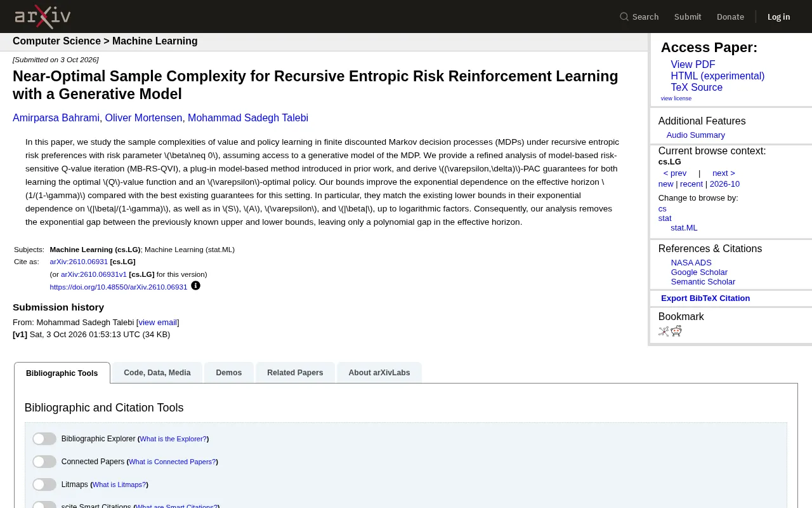Click What is Connected Papers? link
Screen dimensions: 812x508
coord(173,462)
